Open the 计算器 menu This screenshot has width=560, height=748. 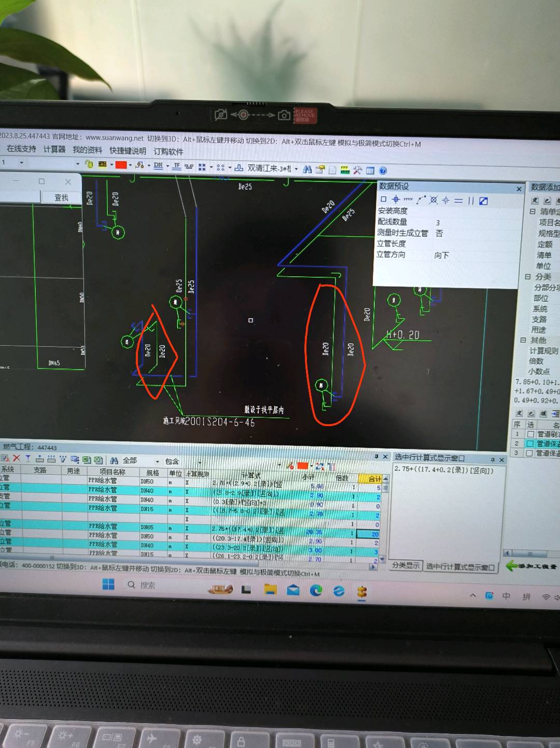54,149
